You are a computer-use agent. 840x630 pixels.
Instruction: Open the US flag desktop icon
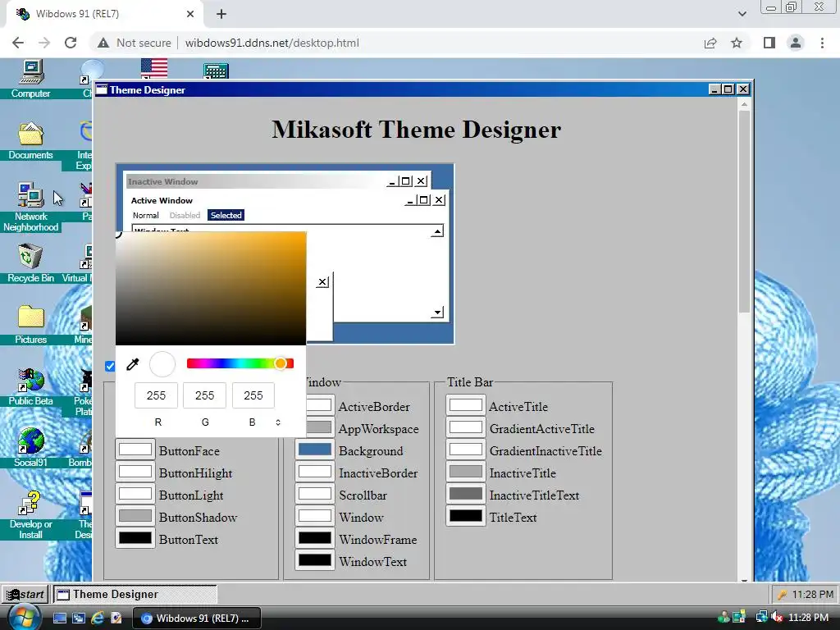154,69
